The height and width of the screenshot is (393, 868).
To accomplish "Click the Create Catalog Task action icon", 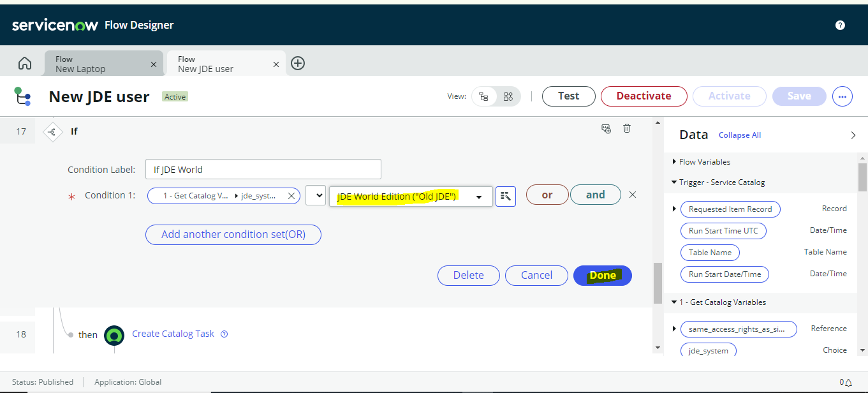I will point(114,335).
